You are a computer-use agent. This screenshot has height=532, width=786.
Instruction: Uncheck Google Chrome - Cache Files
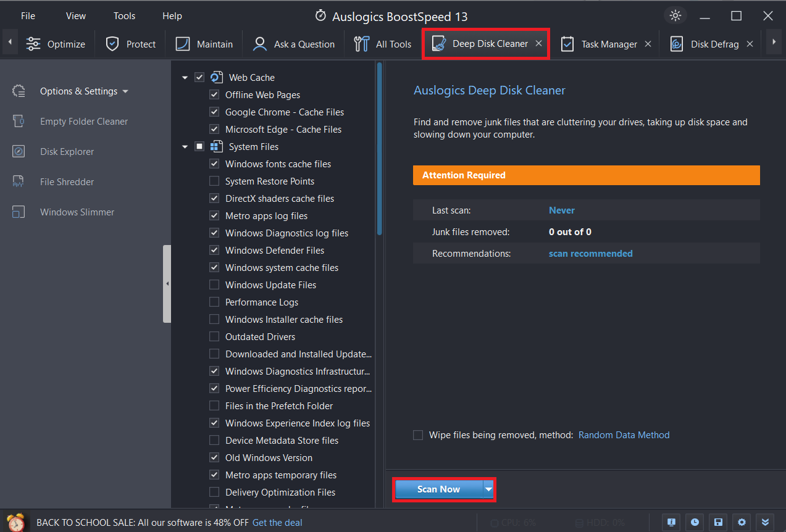214,112
